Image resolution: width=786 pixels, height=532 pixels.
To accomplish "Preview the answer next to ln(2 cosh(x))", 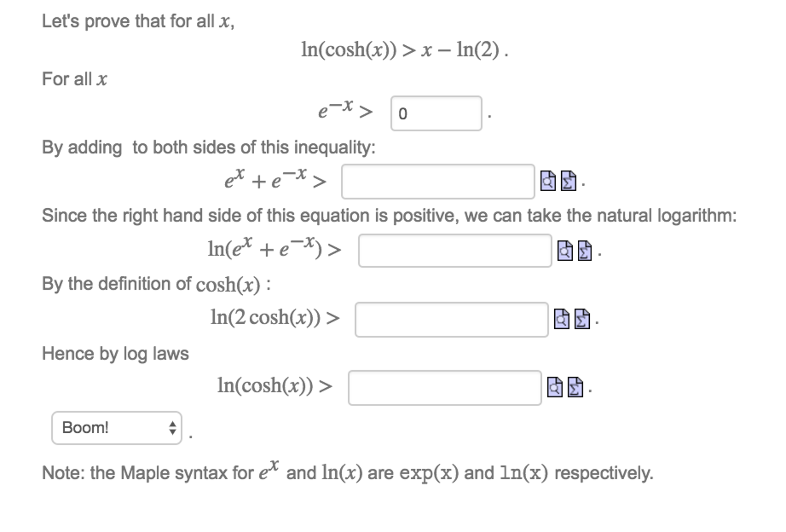I will coord(562,319).
